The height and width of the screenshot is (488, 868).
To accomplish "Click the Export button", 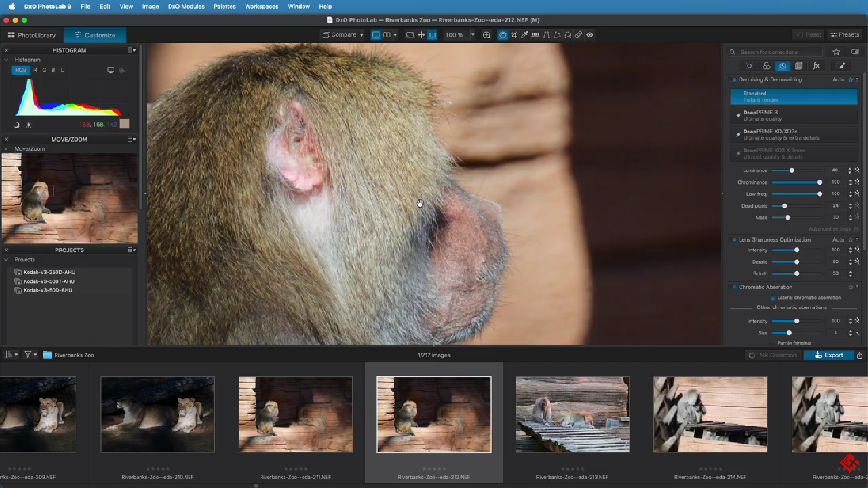I will pyautogui.click(x=829, y=355).
